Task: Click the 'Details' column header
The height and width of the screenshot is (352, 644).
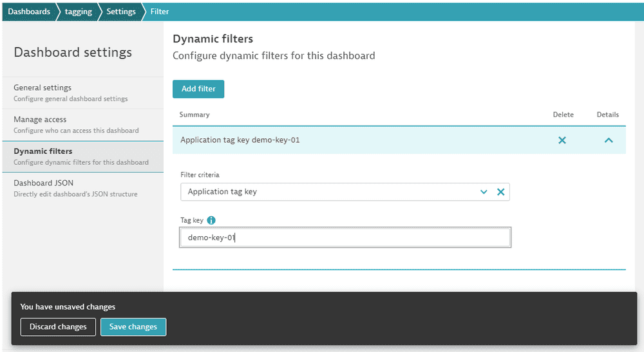Action: pos(607,115)
